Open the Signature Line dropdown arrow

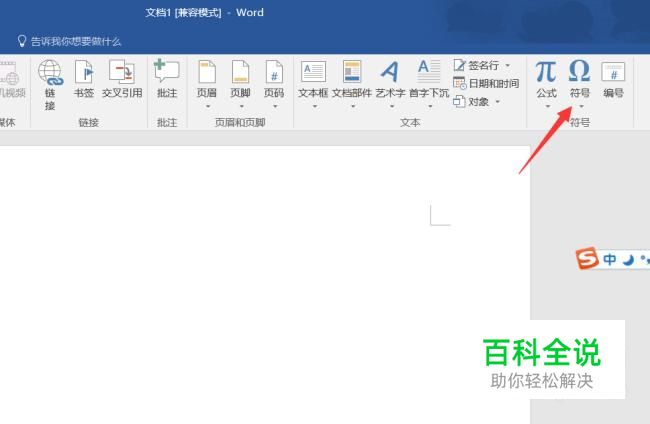(x=508, y=65)
